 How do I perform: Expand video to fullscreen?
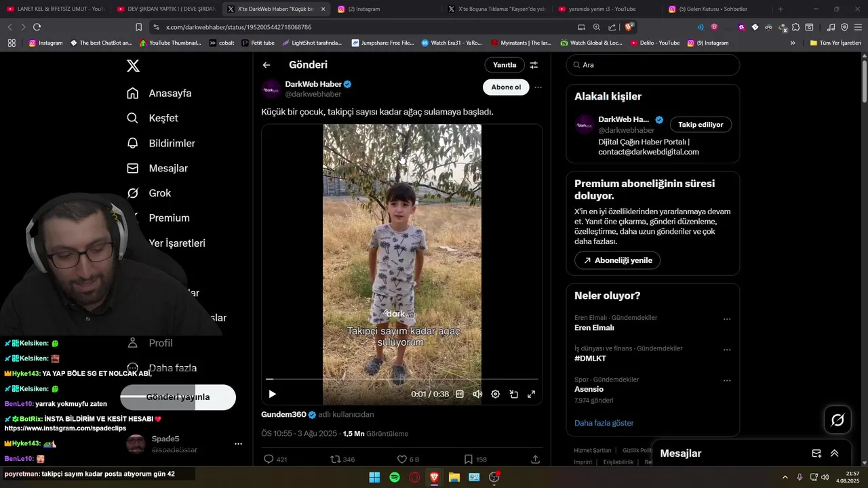(532, 394)
